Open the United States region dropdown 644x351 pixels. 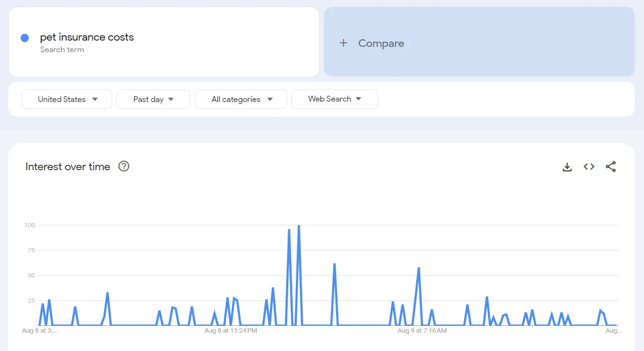pyautogui.click(x=66, y=99)
